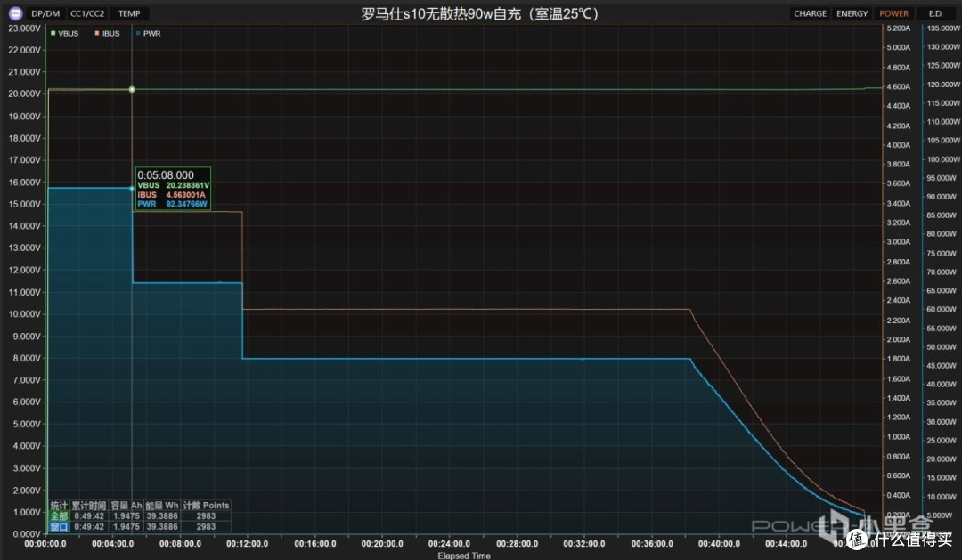Click the 00:40:00.0 time axis label
The width and height of the screenshot is (962, 560).
click(x=719, y=543)
